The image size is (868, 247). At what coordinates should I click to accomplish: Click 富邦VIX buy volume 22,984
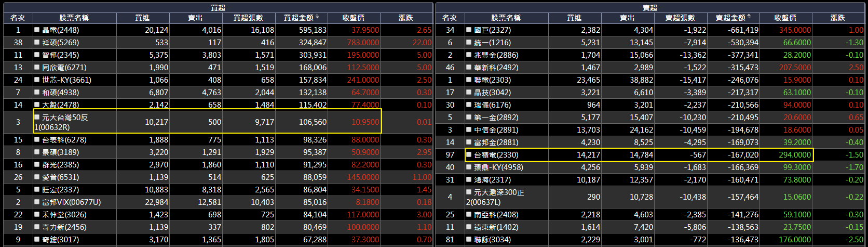click(x=156, y=202)
